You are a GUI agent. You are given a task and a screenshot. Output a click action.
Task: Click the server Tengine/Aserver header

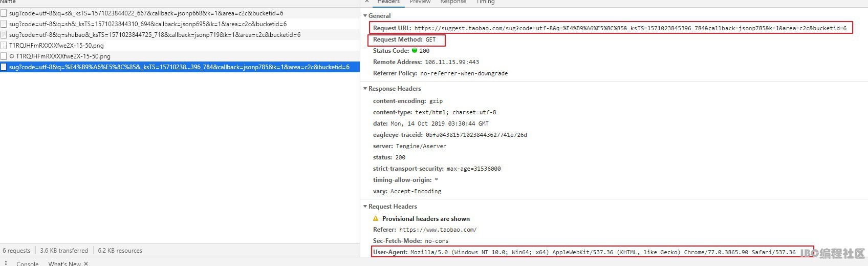tap(409, 146)
